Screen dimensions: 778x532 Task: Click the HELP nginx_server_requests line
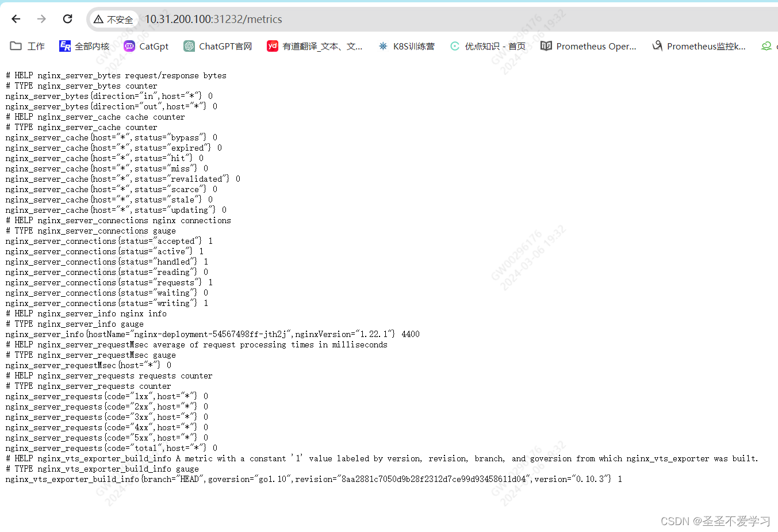point(109,376)
